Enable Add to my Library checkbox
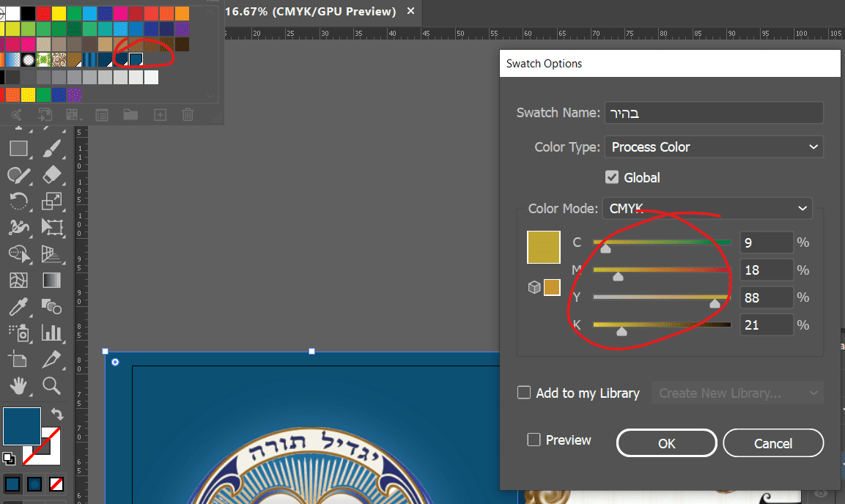 click(524, 393)
